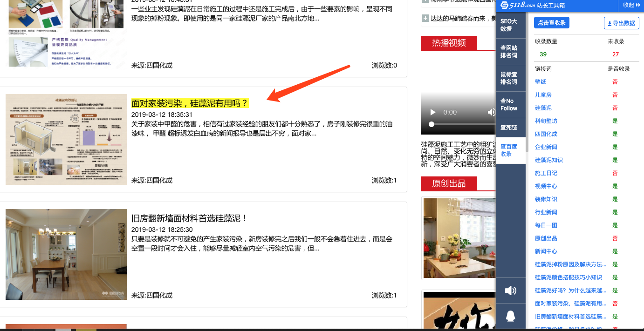The image size is (644, 331).
Task: Click the 导出数据 export button
Action: tap(621, 23)
